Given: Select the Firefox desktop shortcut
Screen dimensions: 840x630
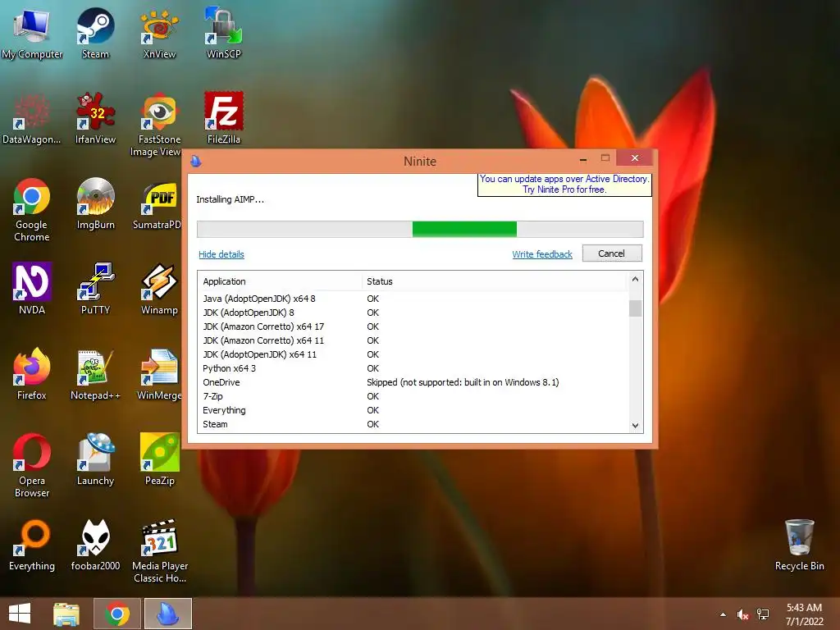Looking at the screenshot, I should pos(32,374).
